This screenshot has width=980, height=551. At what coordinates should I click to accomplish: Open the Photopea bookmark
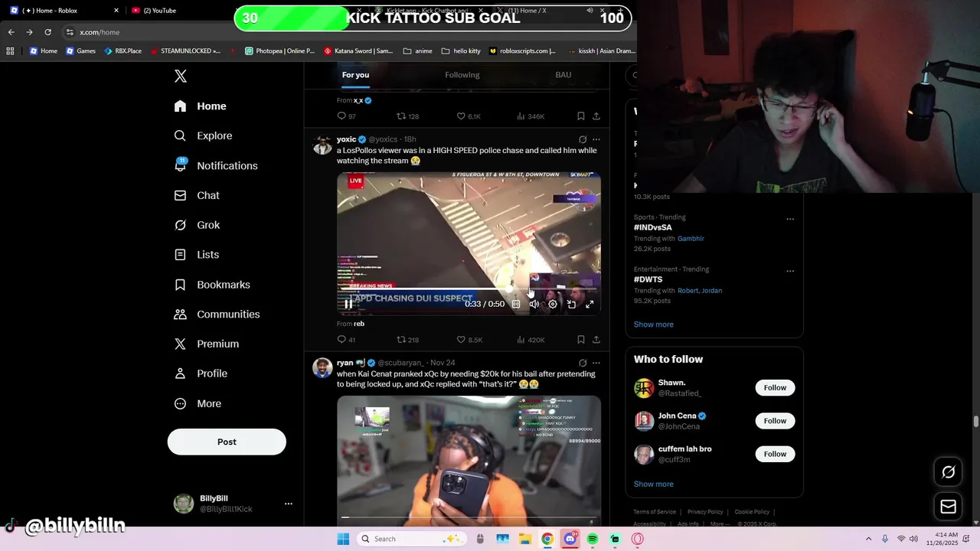[x=280, y=51]
